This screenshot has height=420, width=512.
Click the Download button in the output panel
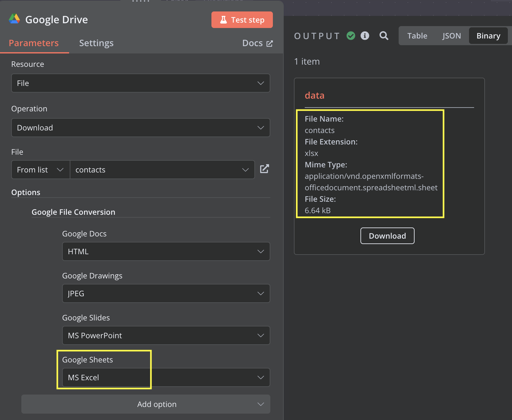pyautogui.click(x=387, y=236)
